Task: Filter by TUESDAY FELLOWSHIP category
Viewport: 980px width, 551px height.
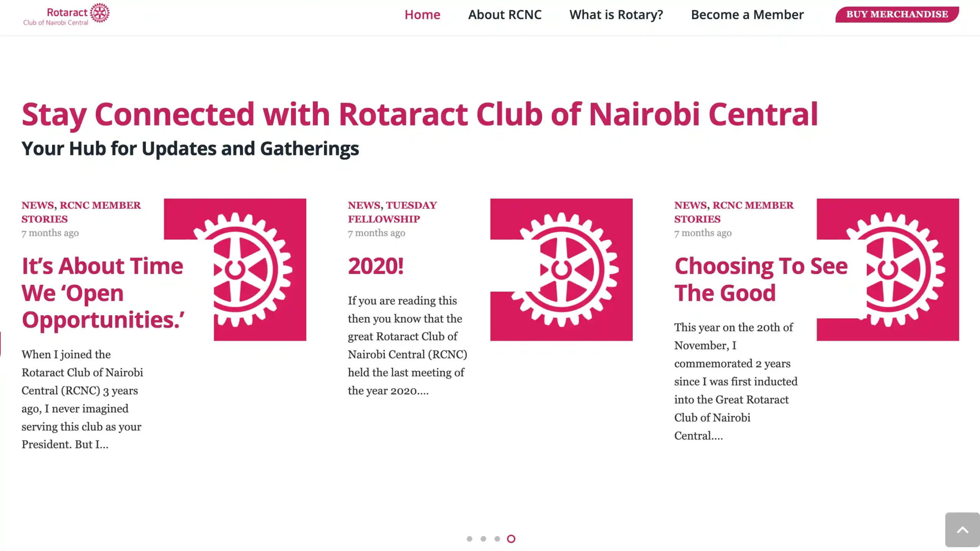Action: click(411, 205)
